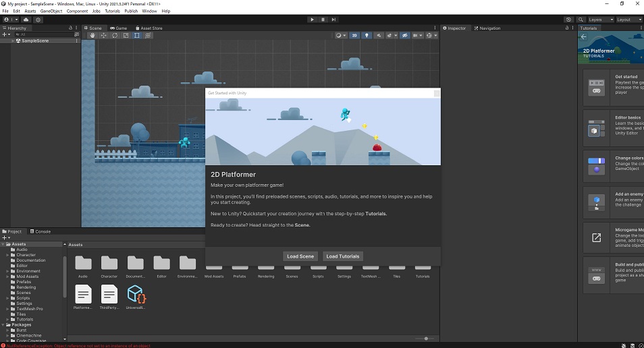644x348 pixels.
Task: Open Scene draw mode dropdown
Action: (341, 35)
